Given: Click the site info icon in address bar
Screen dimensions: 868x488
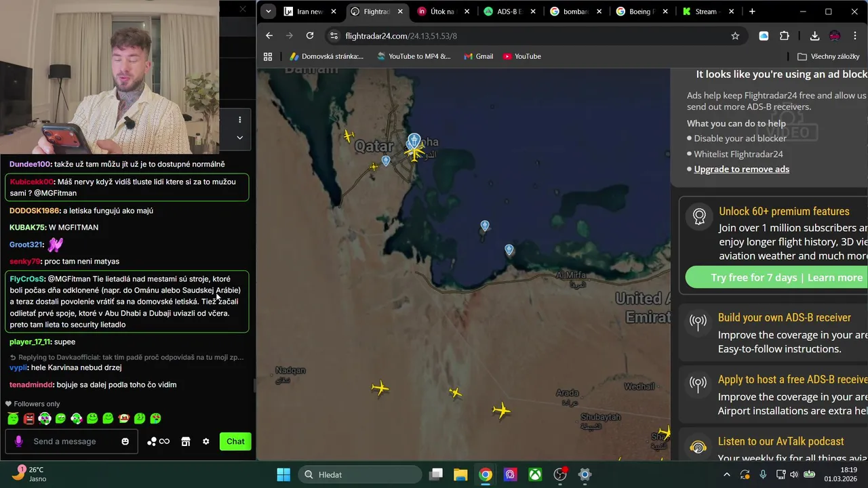Looking at the screenshot, I should [332, 36].
